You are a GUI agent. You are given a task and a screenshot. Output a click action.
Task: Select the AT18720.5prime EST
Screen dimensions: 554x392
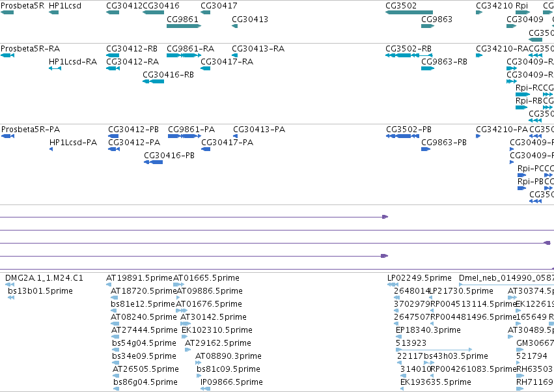[115, 298]
